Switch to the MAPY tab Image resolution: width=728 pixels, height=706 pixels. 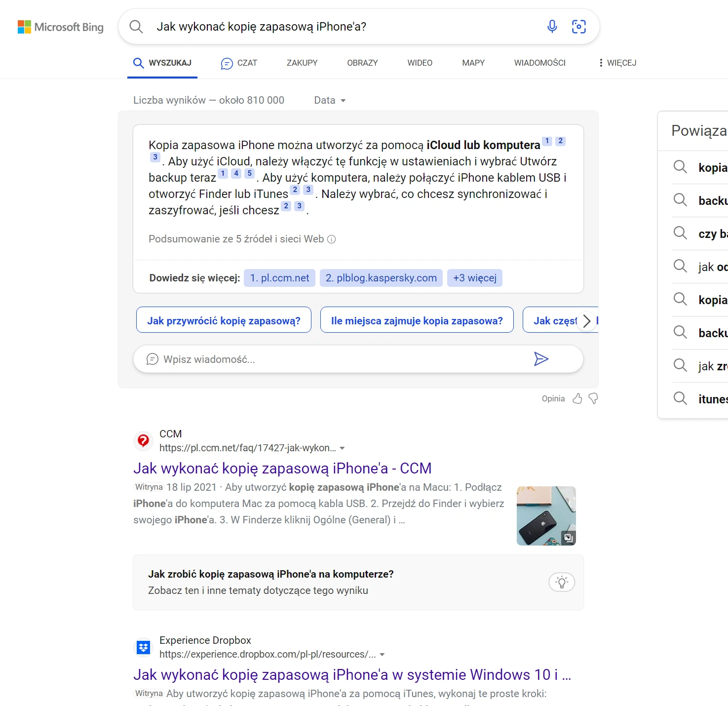tap(473, 63)
